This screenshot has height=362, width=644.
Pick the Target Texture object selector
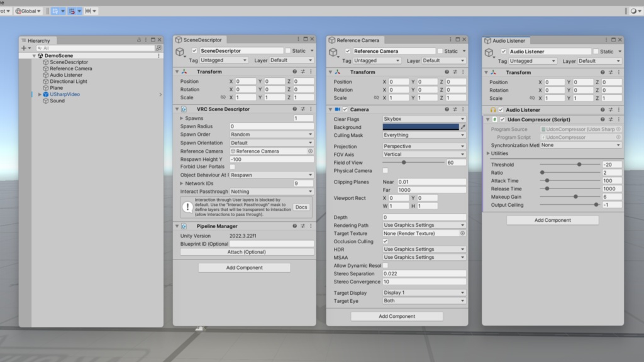(x=462, y=233)
